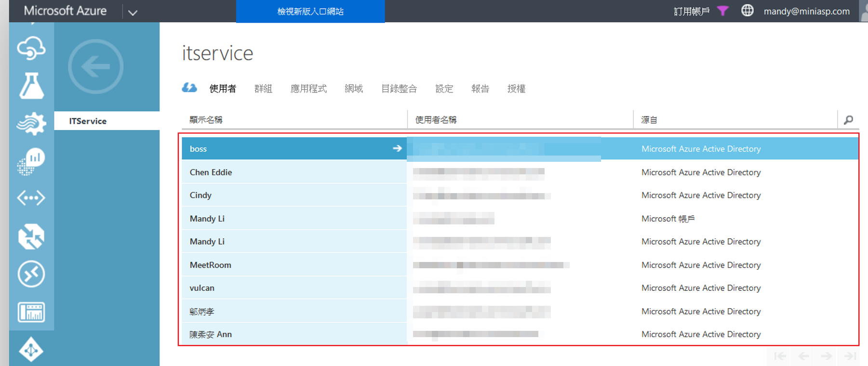Select the MeetRoom user row
The height and width of the screenshot is (366, 868).
[520, 265]
